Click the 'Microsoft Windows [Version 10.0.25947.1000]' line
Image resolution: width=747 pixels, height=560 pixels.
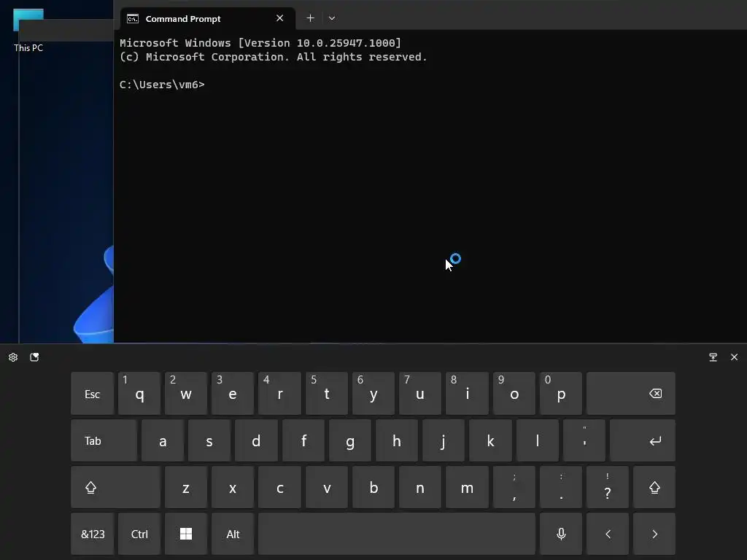click(x=260, y=43)
